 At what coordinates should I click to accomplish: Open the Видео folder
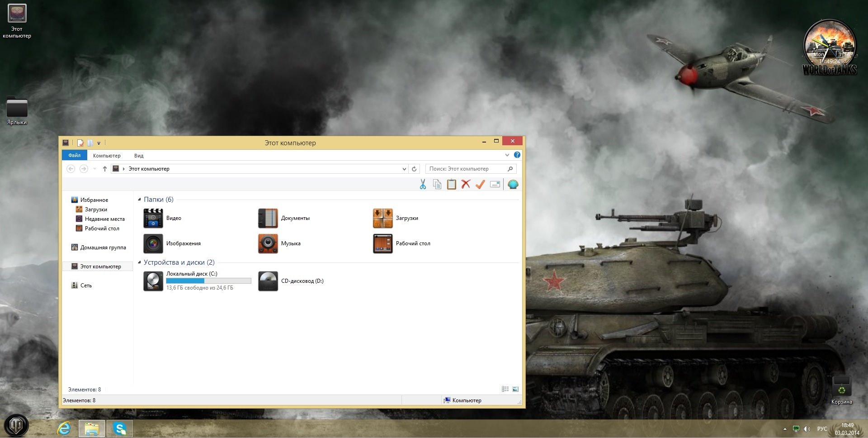(x=154, y=218)
